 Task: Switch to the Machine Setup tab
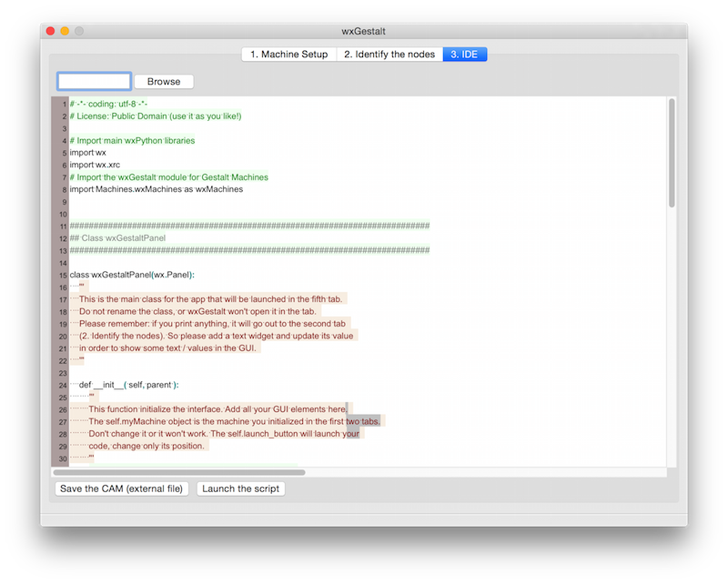(x=288, y=55)
